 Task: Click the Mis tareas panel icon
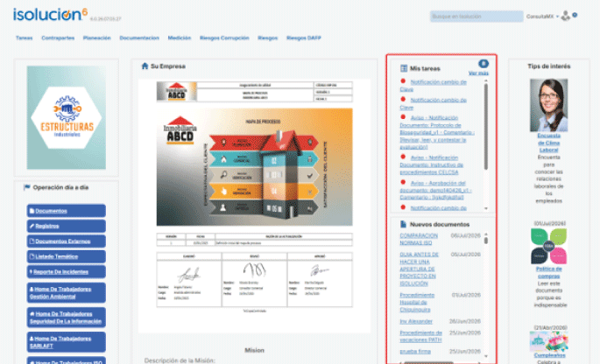(x=403, y=68)
